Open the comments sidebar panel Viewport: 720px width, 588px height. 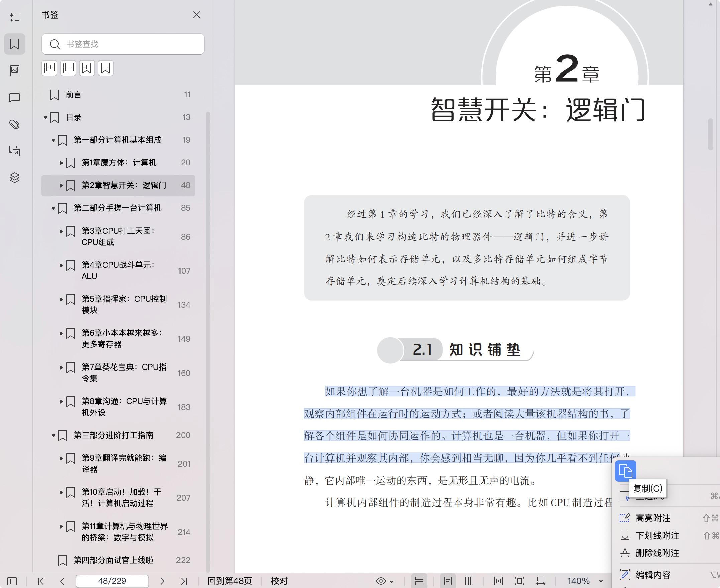pos(15,98)
